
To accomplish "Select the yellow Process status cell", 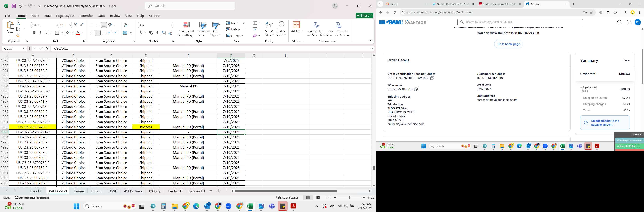I will coord(146,127).
